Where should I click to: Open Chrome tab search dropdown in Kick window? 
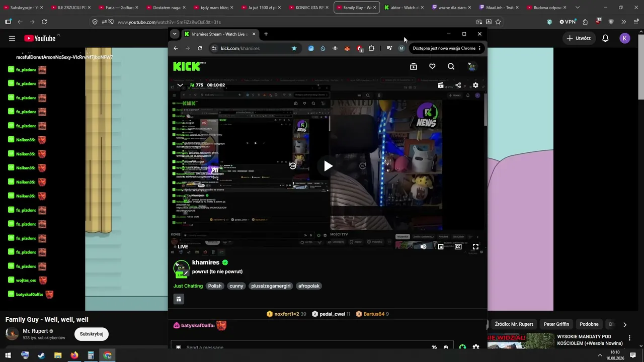click(175, 34)
